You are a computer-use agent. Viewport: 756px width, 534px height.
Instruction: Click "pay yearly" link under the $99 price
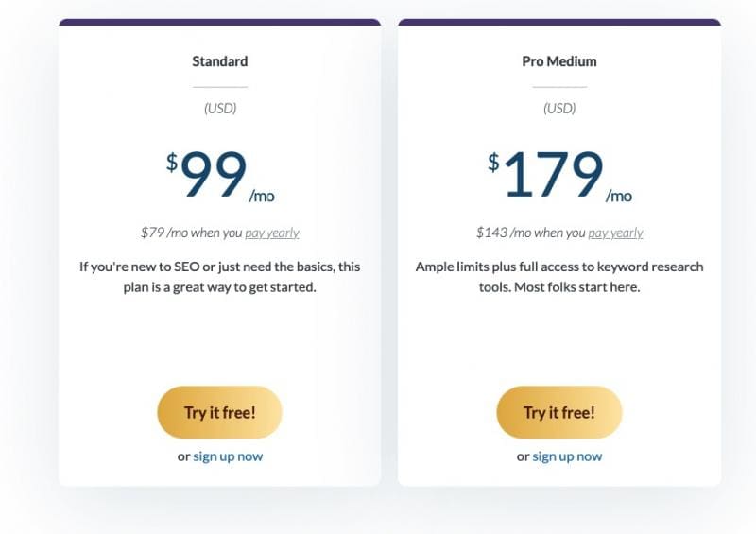tap(272, 233)
